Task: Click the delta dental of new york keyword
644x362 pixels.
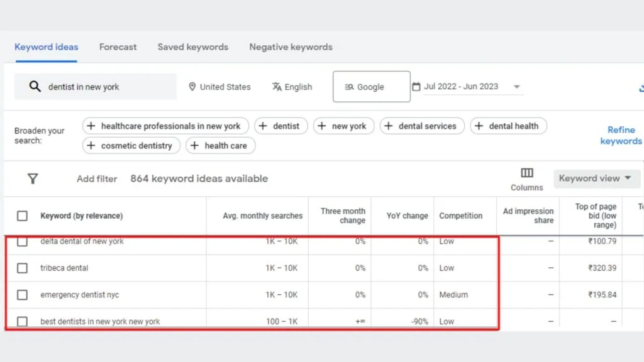Action: (x=82, y=241)
